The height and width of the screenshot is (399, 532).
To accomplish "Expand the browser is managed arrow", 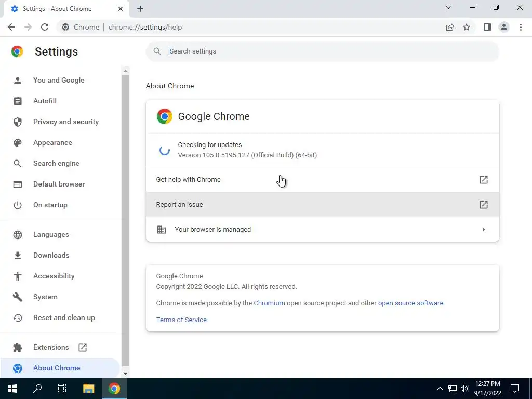I will point(484,230).
